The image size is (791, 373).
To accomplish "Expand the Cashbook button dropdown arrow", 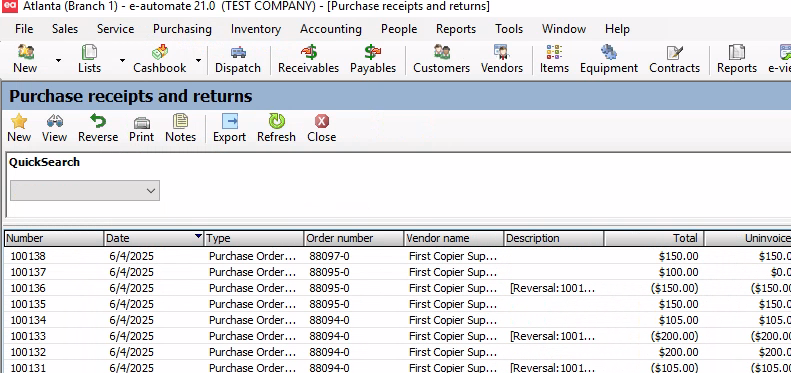I will click(198, 60).
